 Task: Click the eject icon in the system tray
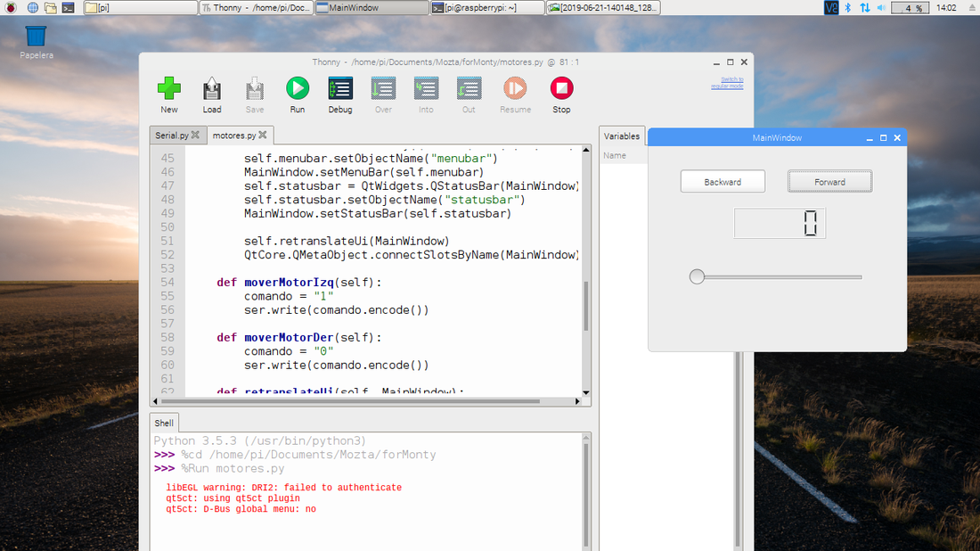point(972,7)
